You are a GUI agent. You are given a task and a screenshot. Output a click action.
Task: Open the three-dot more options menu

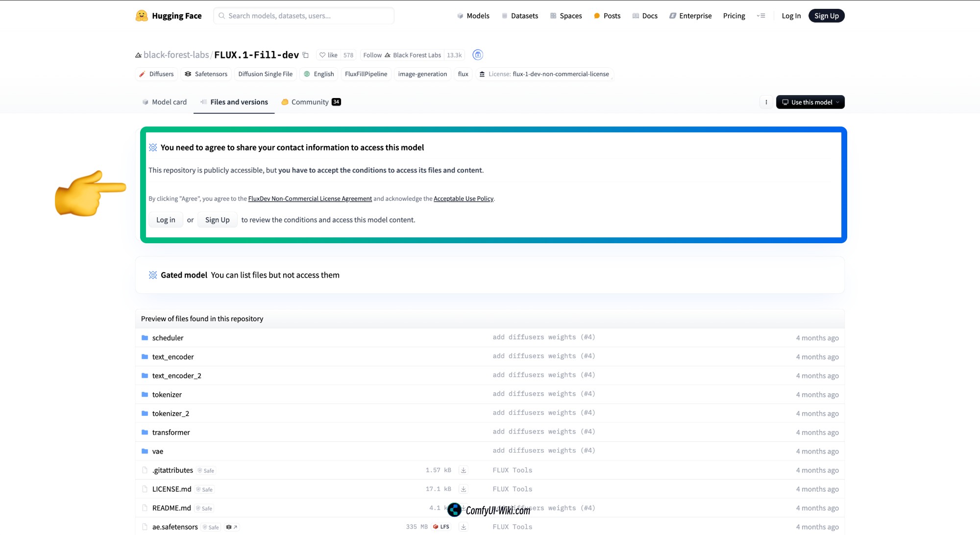[x=766, y=102]
